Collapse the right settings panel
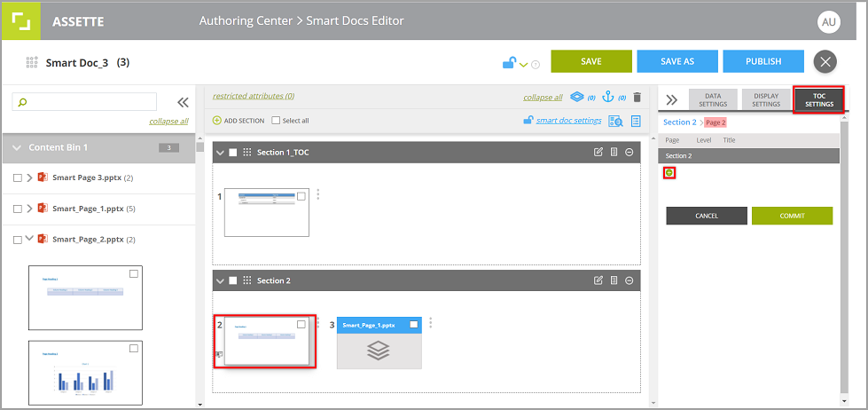The image size is (868, 410). tap(671, 99)
